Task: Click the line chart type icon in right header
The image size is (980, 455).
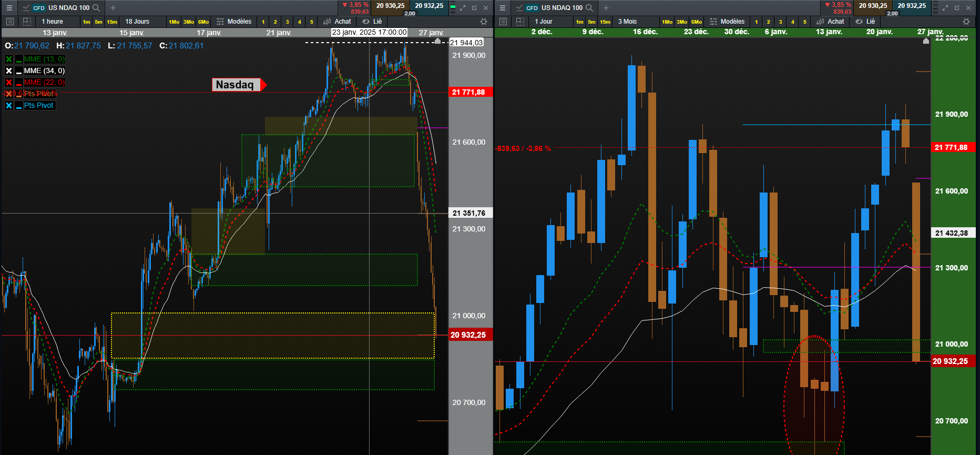Action: (519, 8)
